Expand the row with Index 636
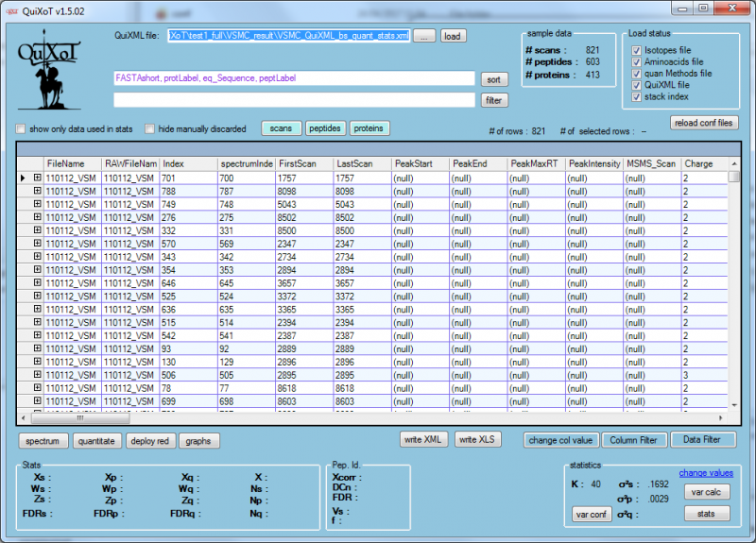The width and height of the screenshot is (756, 543). coord(37,309)
